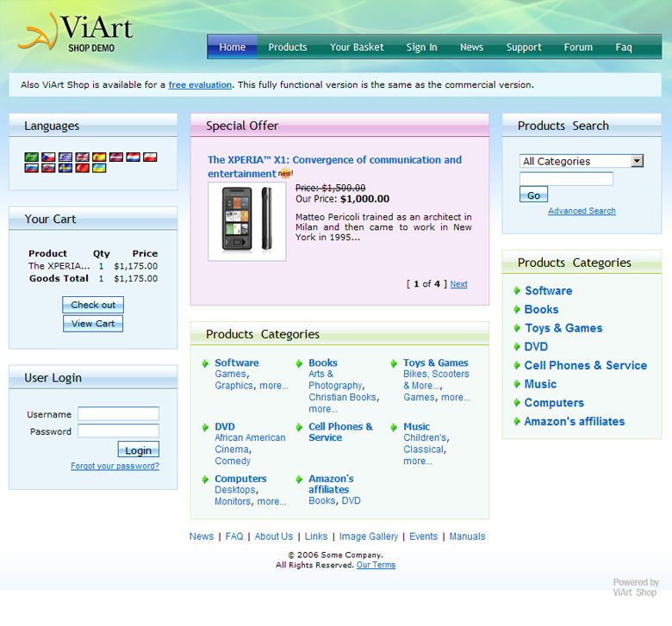
Task: Open the Home navigation tab
Action: (x=233, y=47)
